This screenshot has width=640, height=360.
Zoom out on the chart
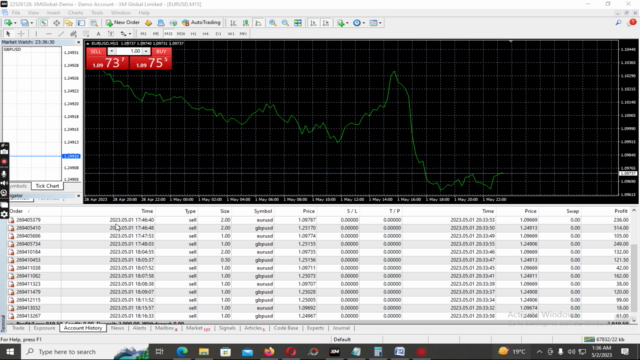(x=285, y=23)
